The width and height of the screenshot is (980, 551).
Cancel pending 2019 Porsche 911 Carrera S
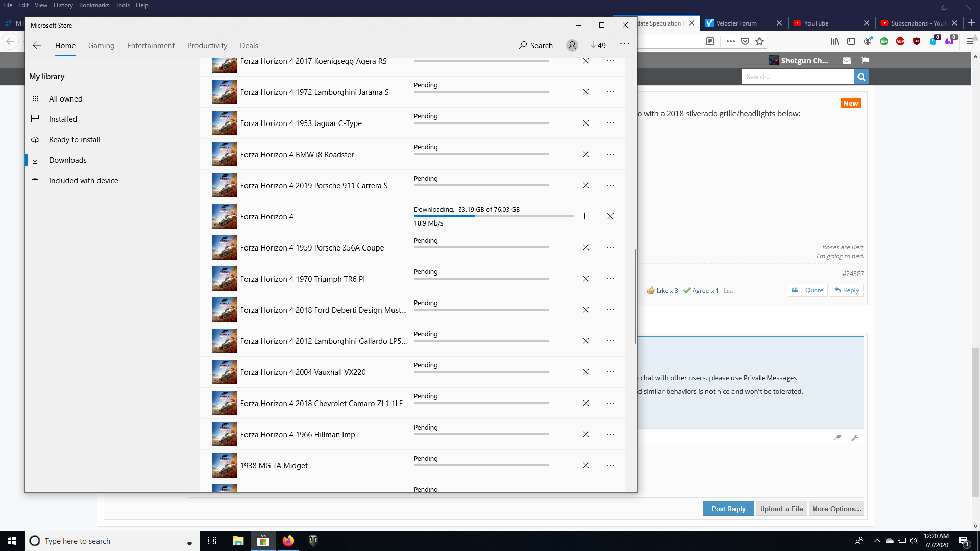[586, 185]
